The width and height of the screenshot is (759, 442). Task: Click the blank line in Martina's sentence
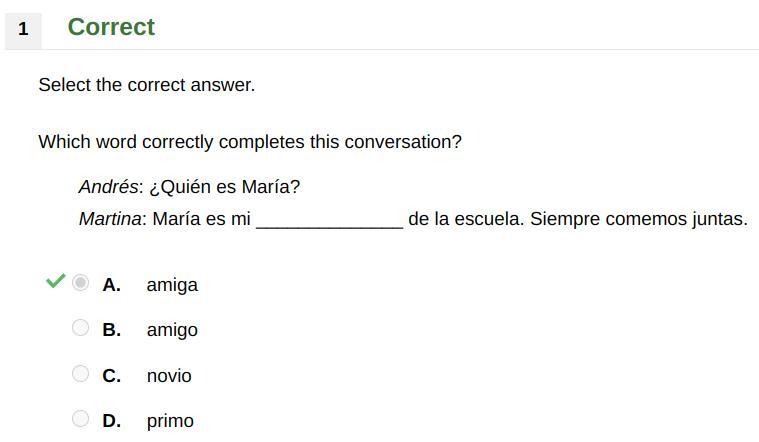click(329, 220)
